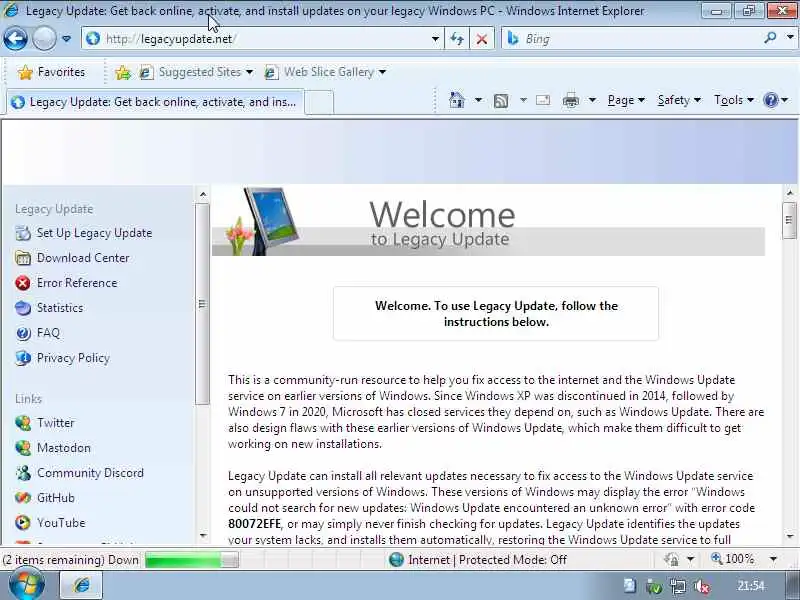Screen dimensions: 800x600
Task: Click the RSS Feeds toolbar icon
Action: 501,101
